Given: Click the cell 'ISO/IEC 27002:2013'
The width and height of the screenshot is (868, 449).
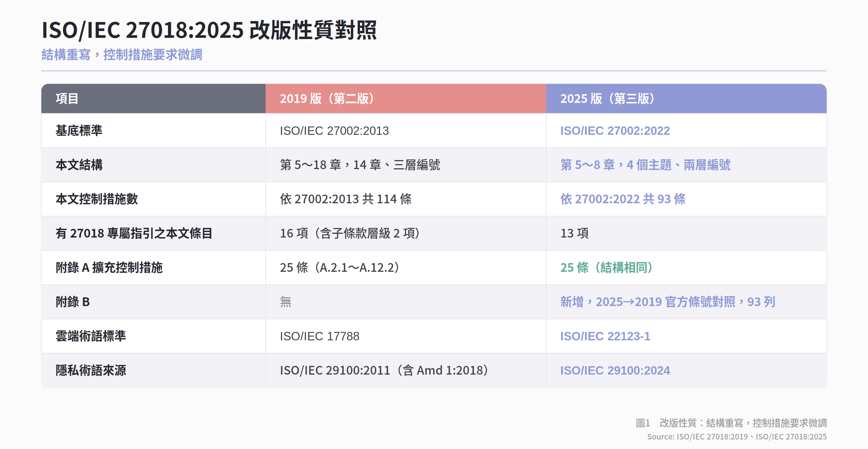Looking at the screenshot, I should coord(334,131).
